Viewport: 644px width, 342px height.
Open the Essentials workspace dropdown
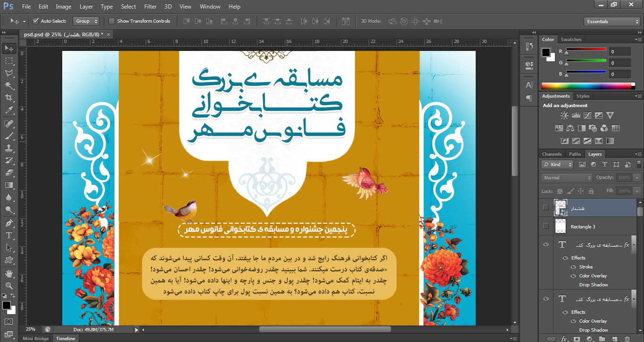pyautogui.click(x=611, y=22)
